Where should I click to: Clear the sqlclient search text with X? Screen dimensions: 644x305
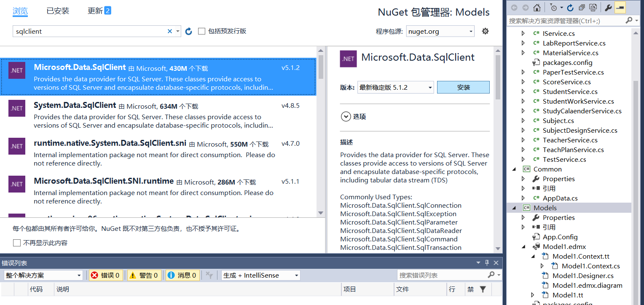tap(170, 31)
